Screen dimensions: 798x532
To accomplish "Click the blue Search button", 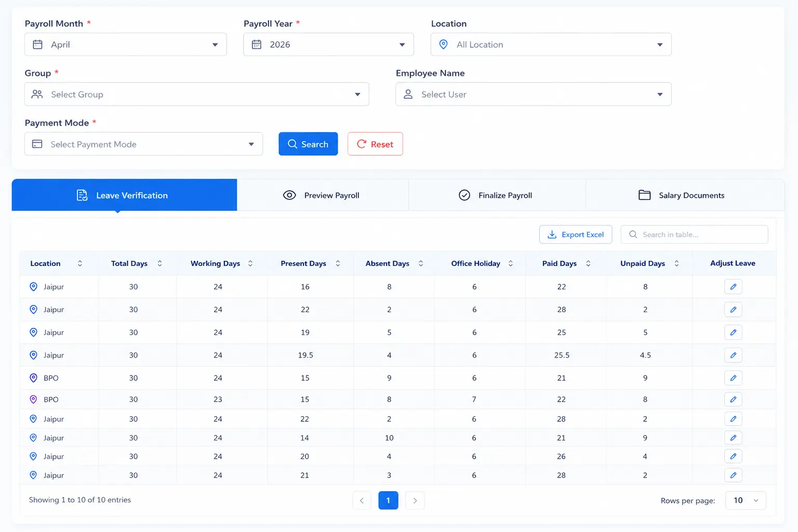I will [x=308, y=144].
